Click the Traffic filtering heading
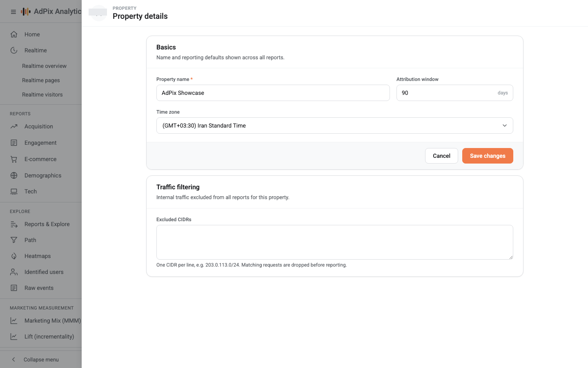Image resolution: width=588 pixels, height=368 pixels. [x=178, y=187]
